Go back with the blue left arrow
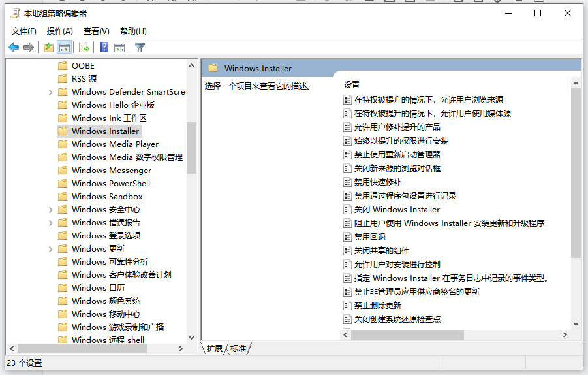588x375 pixels. (14, 48)
